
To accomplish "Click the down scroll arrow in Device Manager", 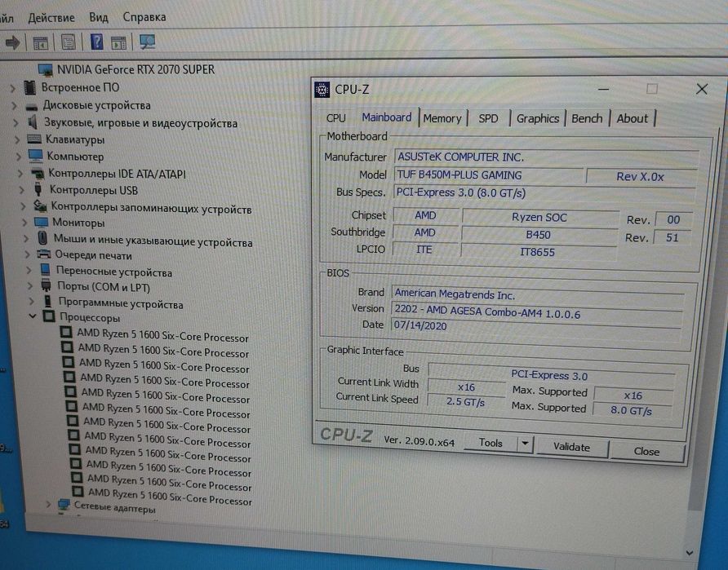I will (689, 553).
